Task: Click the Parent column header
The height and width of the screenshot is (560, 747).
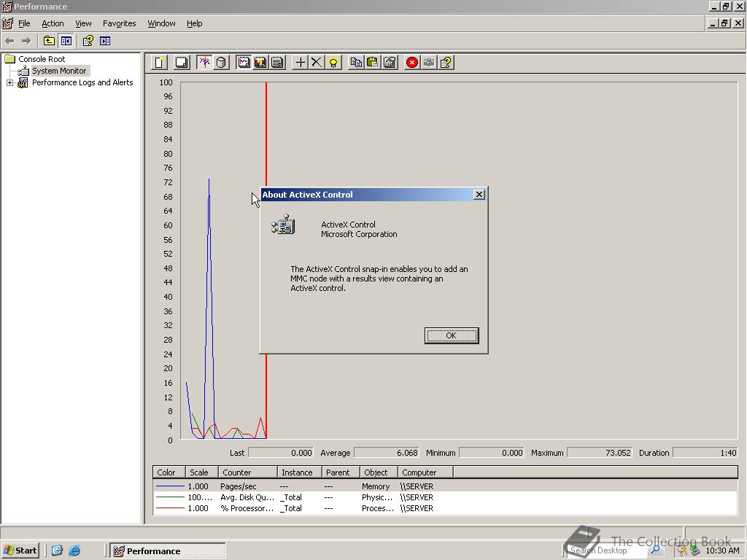Action: pyautogui.click(x=341, y=472)
